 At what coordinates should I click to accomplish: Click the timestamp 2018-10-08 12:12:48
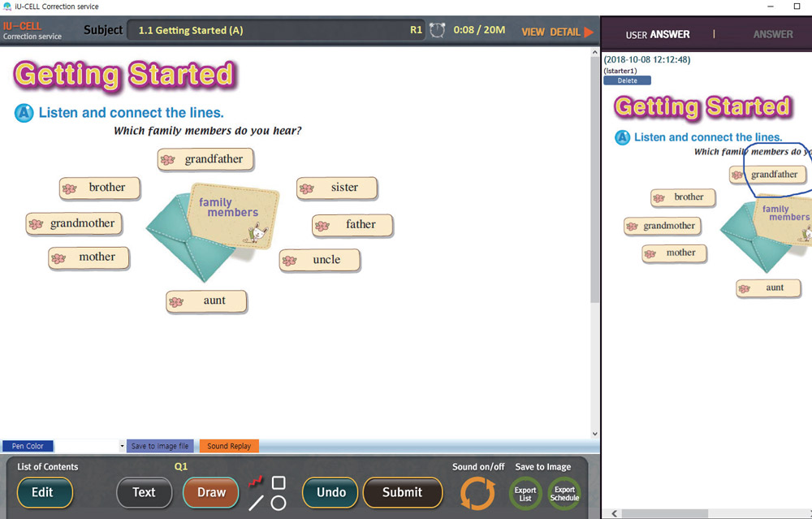[x=647, y=59]
